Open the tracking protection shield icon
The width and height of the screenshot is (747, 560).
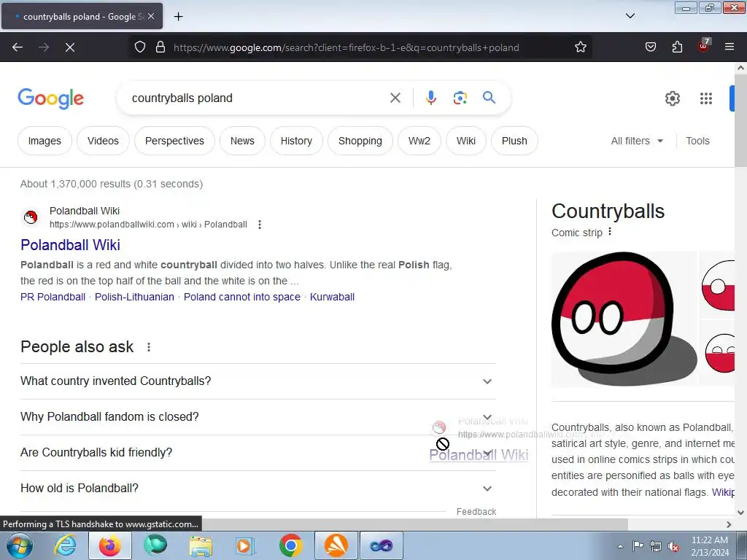pyautogui.click(x=139, y=47)
